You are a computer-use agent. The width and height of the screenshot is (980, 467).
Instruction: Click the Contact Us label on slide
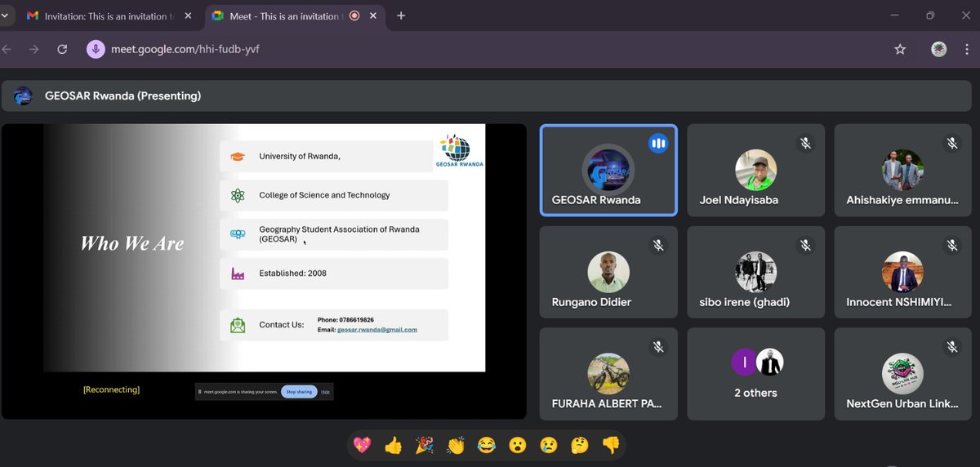tap(282, 325)
